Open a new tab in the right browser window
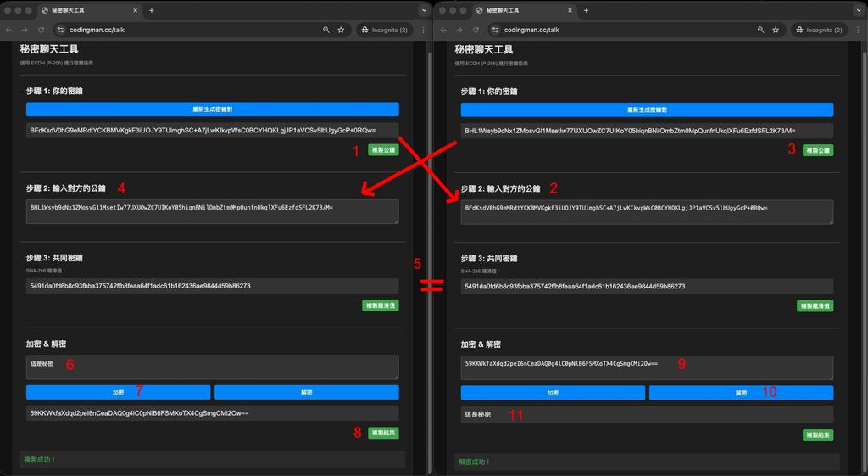868x476 pixels. (x=586, y=10)
